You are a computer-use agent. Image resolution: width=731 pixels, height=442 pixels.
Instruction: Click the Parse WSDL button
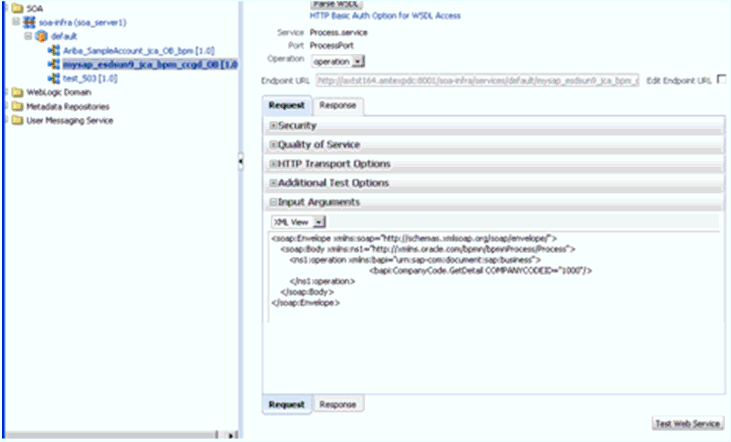[337, 4]
